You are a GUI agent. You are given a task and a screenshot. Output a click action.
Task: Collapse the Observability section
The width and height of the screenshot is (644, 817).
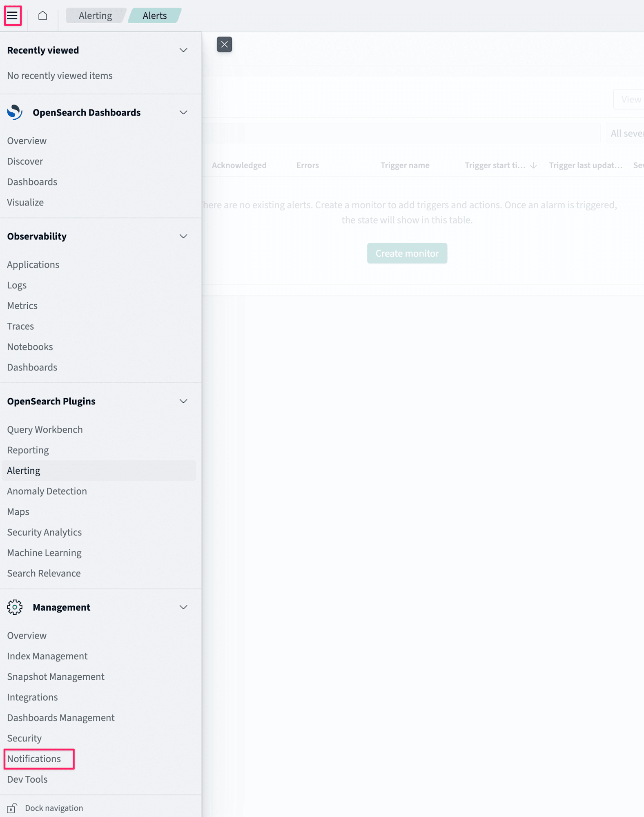point(183,236)
